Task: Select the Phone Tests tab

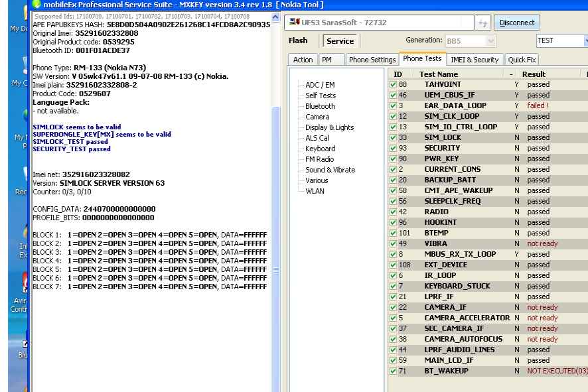Action: (422, 58)
